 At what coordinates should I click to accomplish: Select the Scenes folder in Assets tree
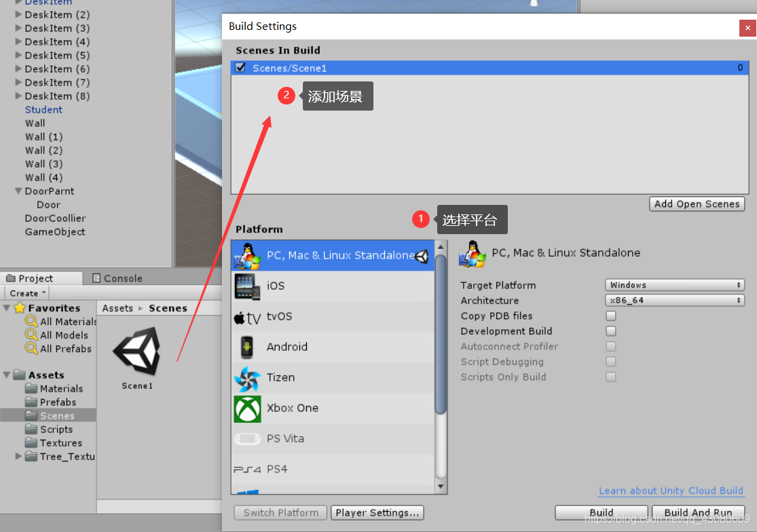[x=48, y=415]
